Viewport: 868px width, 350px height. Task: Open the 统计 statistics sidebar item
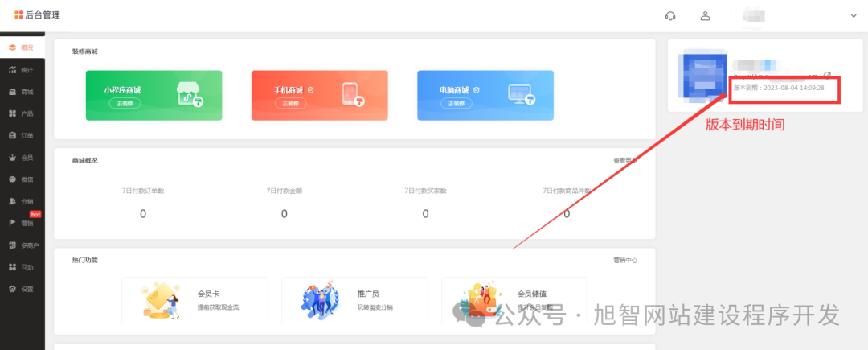click(x=23, y=70)
